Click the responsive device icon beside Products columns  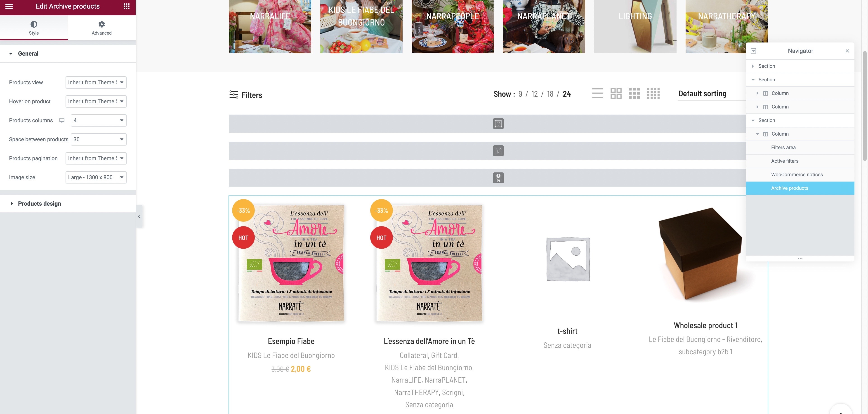click(x=62, y=120)
